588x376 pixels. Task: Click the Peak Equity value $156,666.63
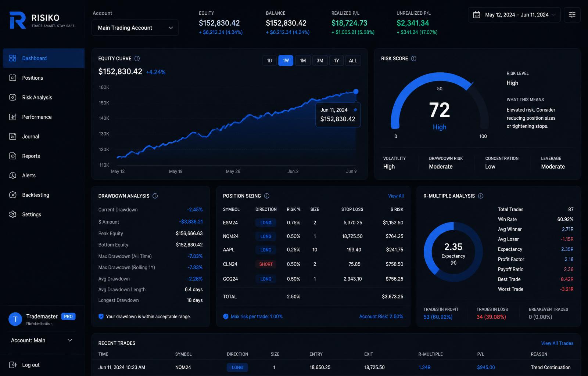(x=189, y=233)
